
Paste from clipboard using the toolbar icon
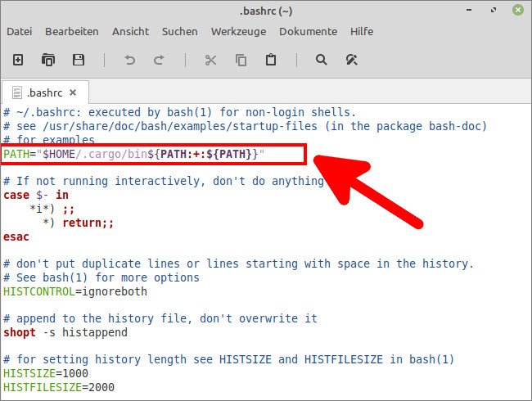pyautogui.click(x=270, y=60)
